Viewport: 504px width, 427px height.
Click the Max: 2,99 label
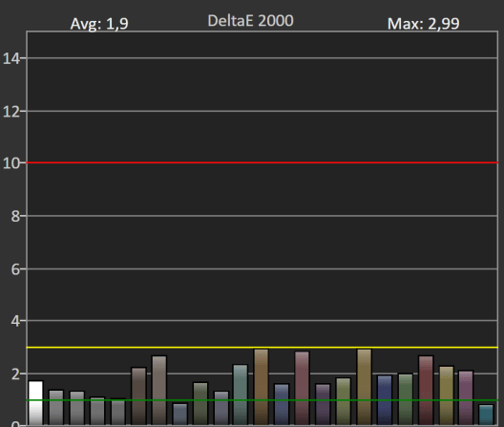pos(423,24)
